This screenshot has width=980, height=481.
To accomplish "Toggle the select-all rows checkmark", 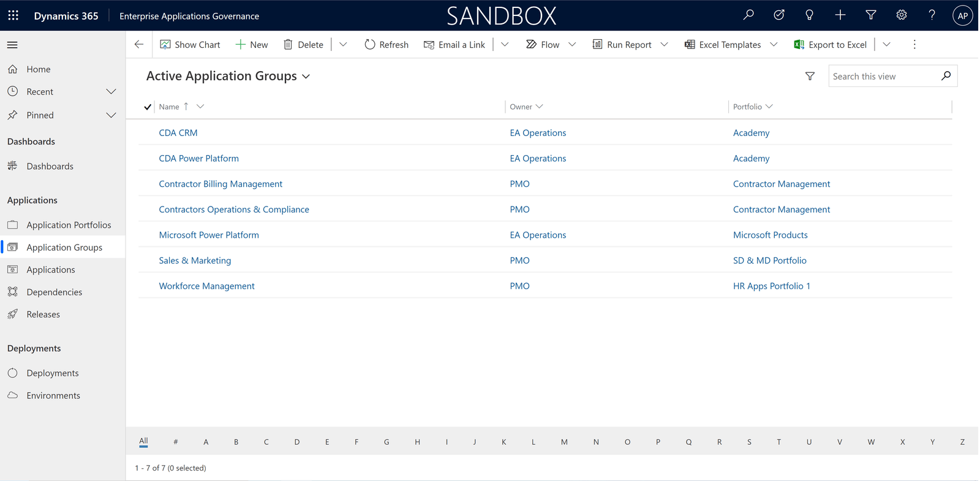I will [x=148, y=107].
